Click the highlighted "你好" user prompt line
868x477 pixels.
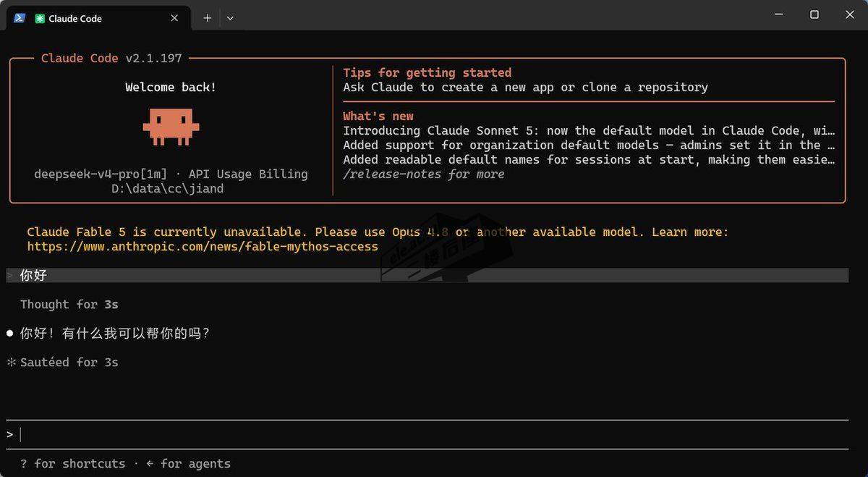tap(427, 275)
